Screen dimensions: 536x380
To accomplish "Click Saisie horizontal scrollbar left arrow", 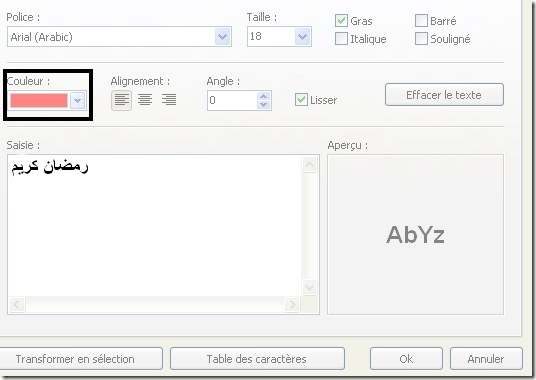I will tap(17, 304).
